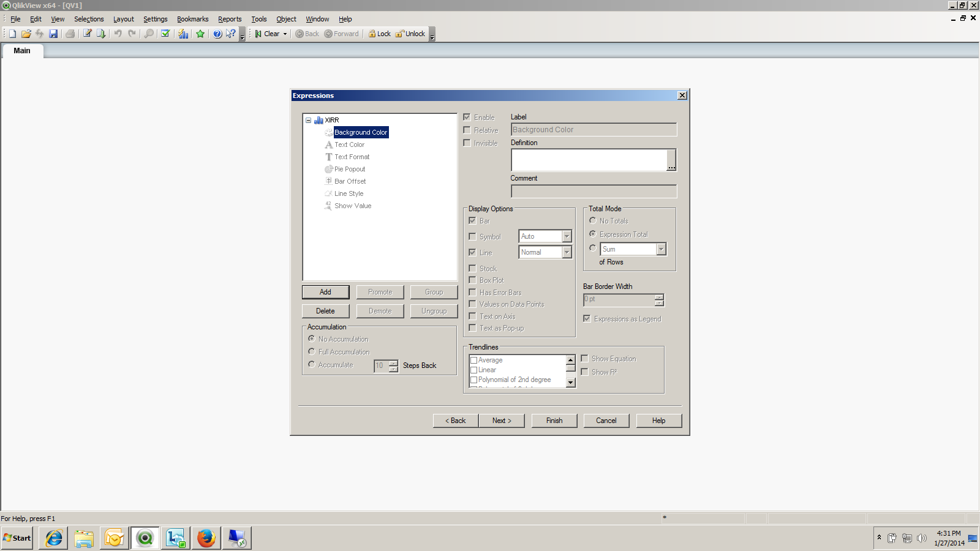
Task: Open the Bookmarks menu
Action: click(192, 19)
